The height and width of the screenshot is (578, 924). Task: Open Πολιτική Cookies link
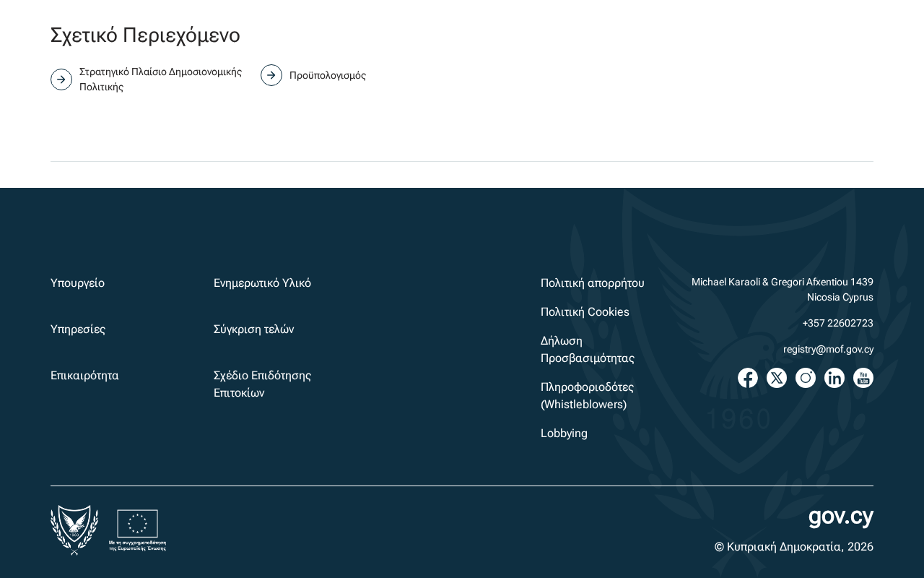pyautogui.click(x=585, y=312)
